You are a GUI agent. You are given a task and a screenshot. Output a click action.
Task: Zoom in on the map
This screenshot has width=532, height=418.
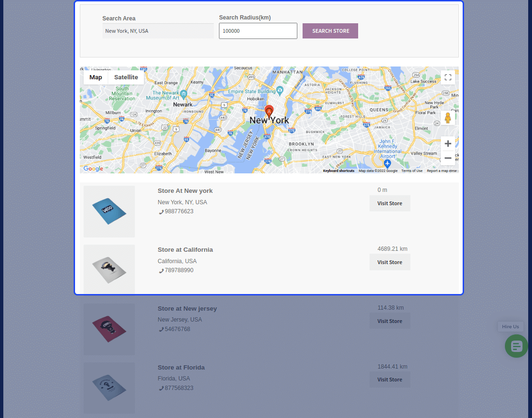click(447, 143)
